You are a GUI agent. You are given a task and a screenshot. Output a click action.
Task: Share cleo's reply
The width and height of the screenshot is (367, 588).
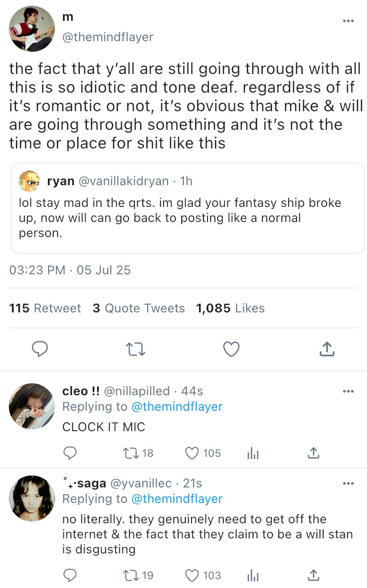click(313, 453)
